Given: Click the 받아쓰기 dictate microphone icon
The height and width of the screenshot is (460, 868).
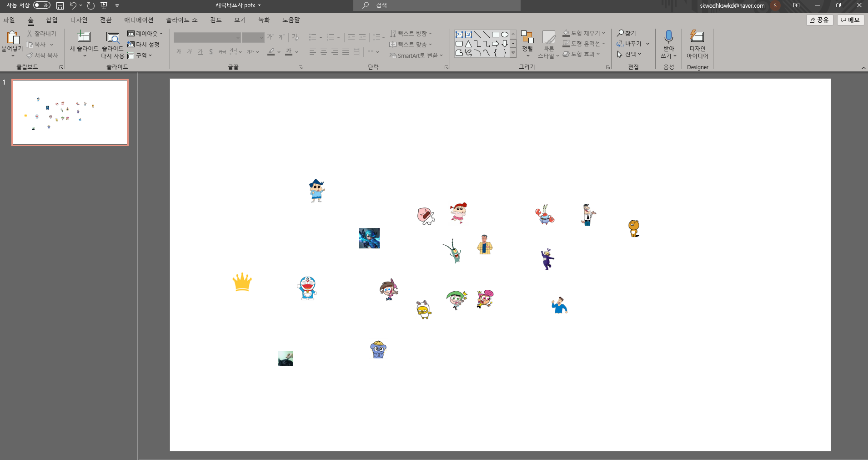Looking at the screenshot, I should click(x=668, y=36).
